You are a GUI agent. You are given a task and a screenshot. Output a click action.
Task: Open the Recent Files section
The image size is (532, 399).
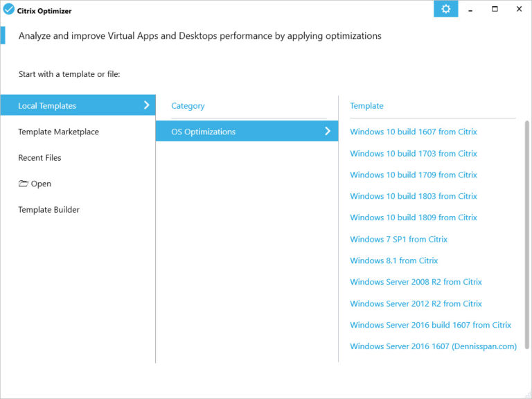pyautogui.click(x=39, y=158)
